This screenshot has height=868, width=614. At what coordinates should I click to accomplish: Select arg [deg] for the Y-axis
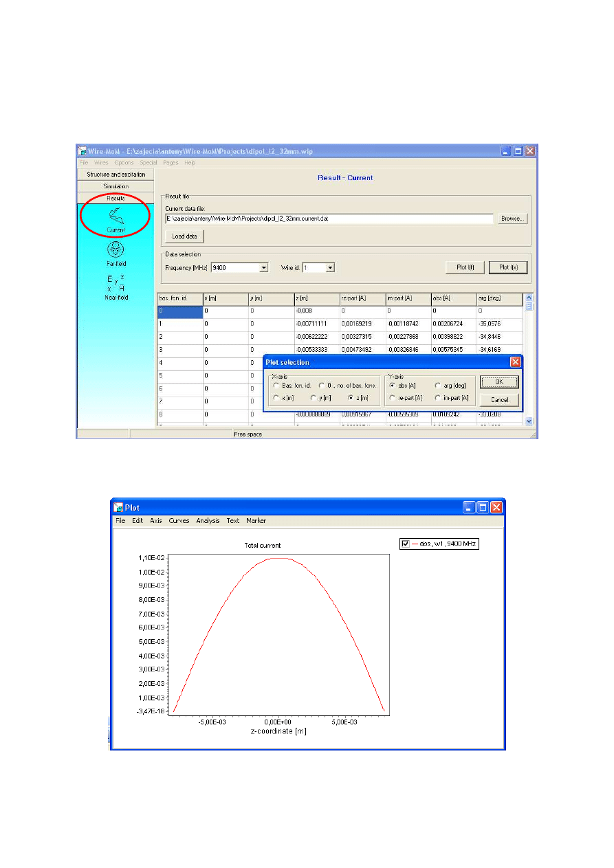coord(438,386)
